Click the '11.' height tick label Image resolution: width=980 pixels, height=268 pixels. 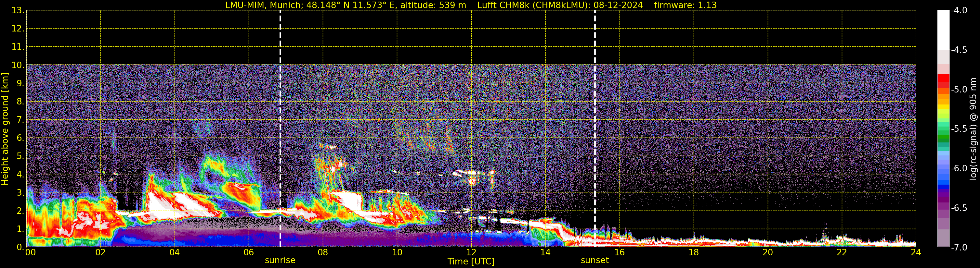(18, 47)
